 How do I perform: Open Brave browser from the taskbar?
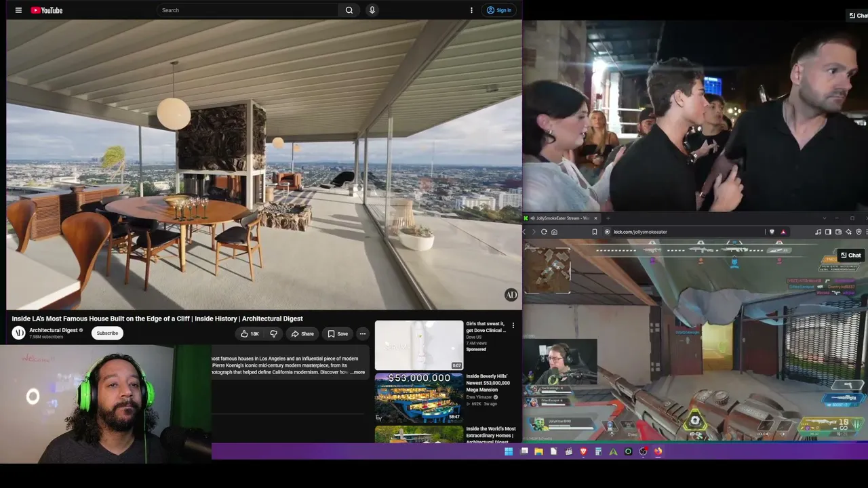(583, 451)
